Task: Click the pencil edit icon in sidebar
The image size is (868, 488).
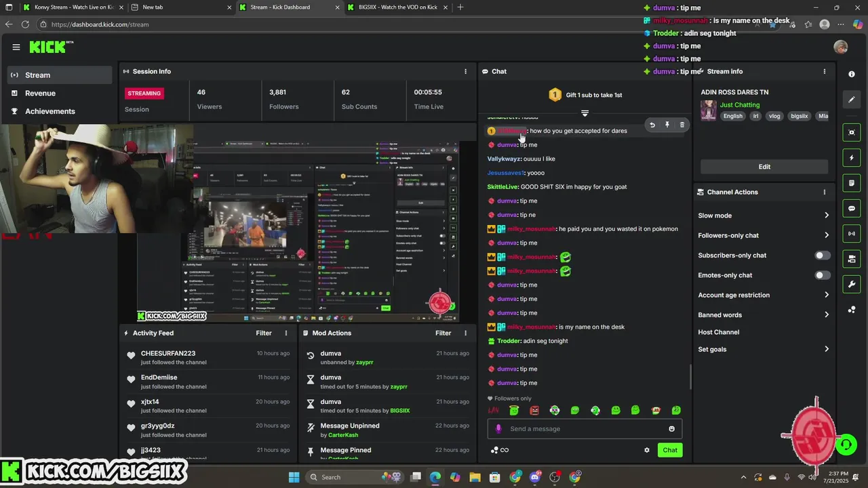Action: point(852,100)
